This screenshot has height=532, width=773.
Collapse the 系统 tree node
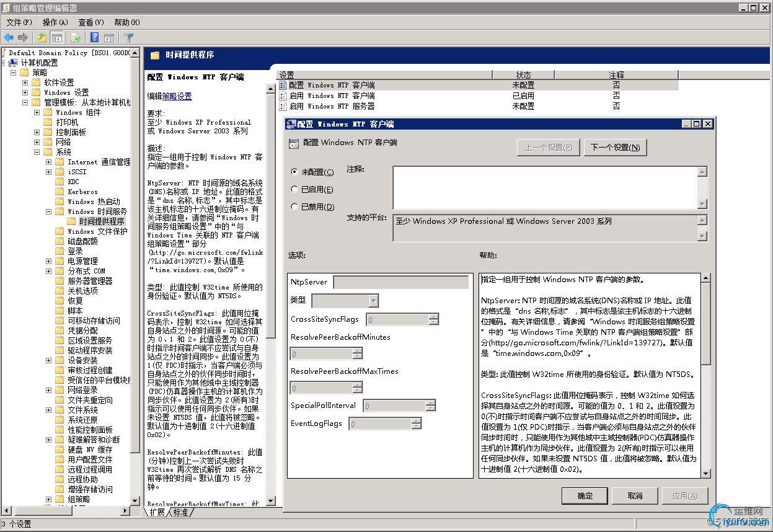coord(37,152)
